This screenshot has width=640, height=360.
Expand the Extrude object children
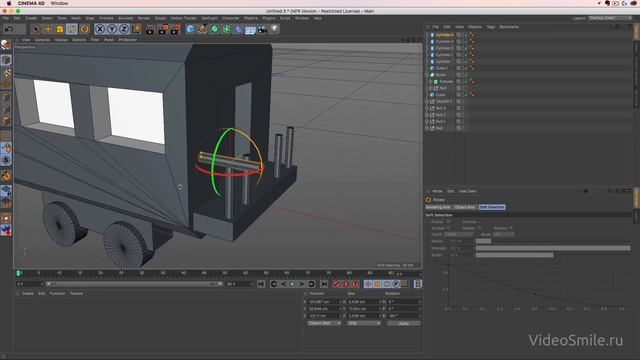pyautogui.click(x=431, y=82)
